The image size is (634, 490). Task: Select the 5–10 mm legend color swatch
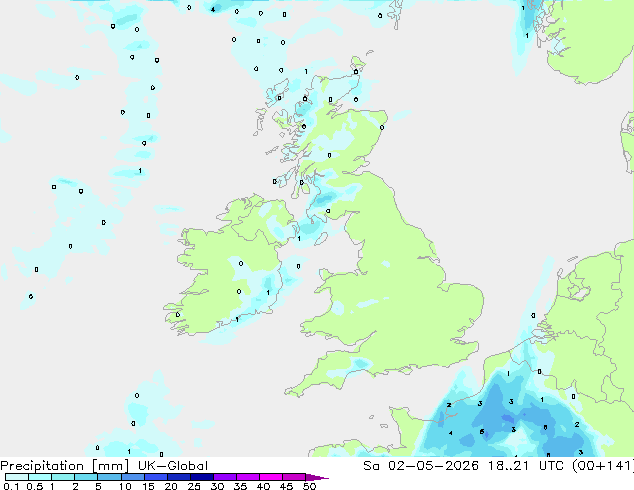(x=109, y=477)
